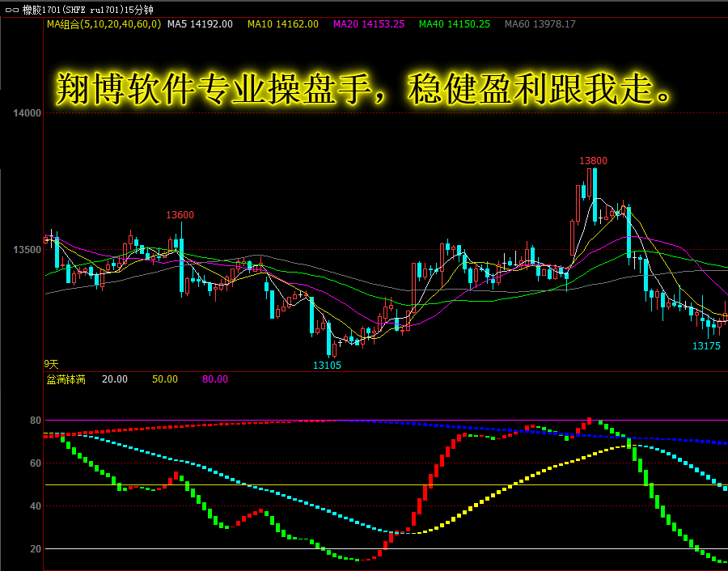Click the 14000 price axis label
728x571 pixels.
(x=27, y=113)
